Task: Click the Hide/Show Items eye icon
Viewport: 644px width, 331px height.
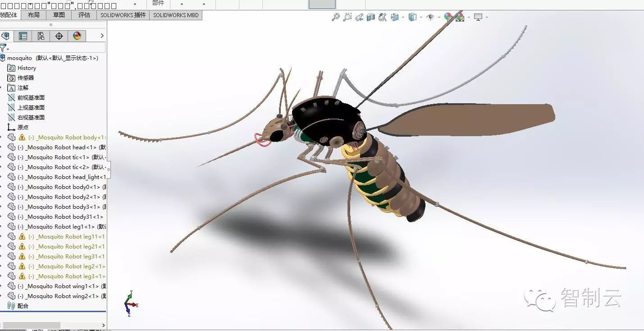Action: coord(430,17)
